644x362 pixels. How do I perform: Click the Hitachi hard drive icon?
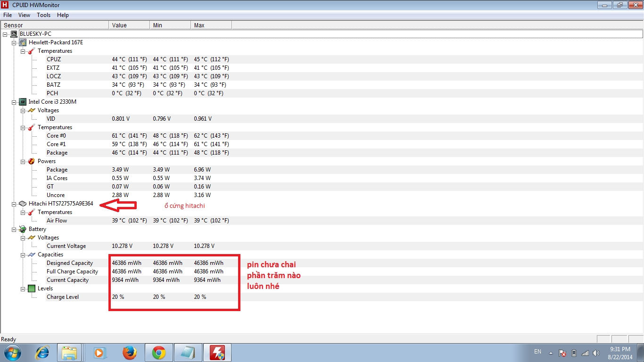point(22,204)
